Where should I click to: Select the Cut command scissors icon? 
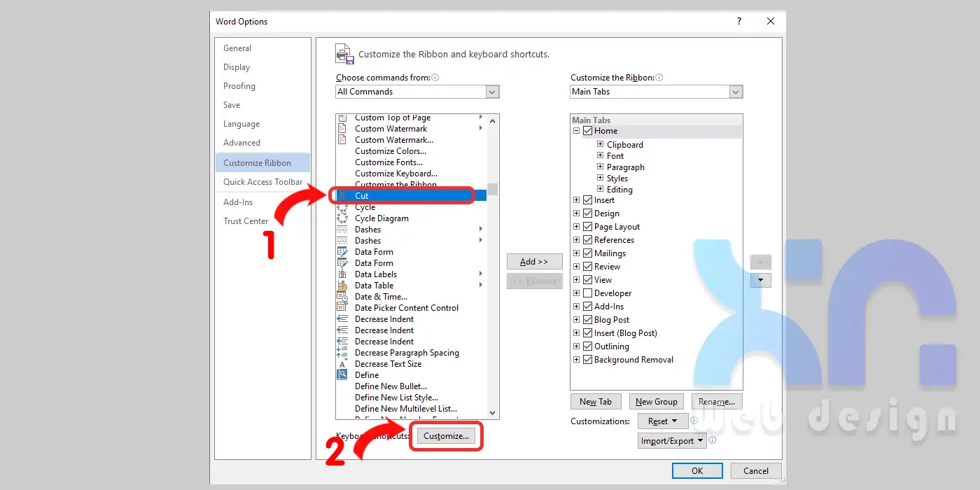tap(342, 196)
